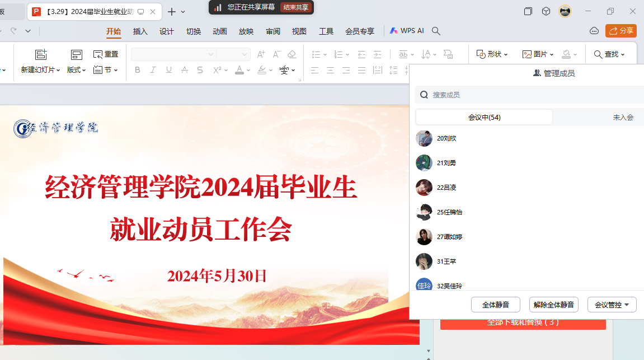The height and width of the screenshot is (360, 644).
Task: Click the numbered list icon
Action: pyautogui.click(x=339, y=54)
